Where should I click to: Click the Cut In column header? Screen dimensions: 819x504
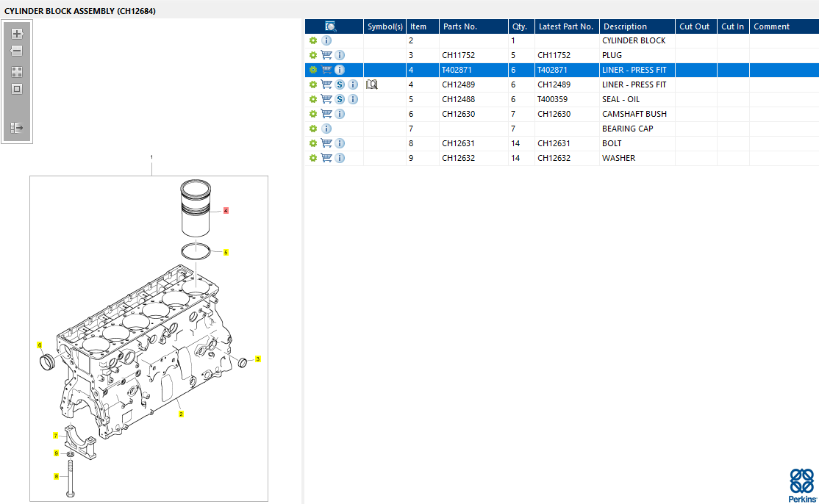click(x=733, y=26)
